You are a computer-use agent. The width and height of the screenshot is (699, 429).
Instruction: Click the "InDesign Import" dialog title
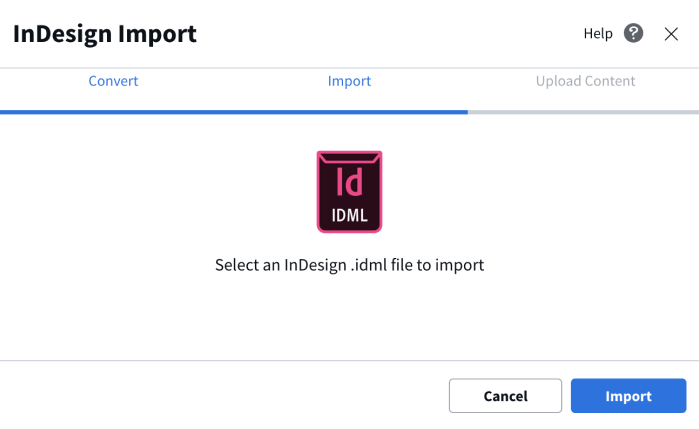pyautogui.click(x=105, y=34)
